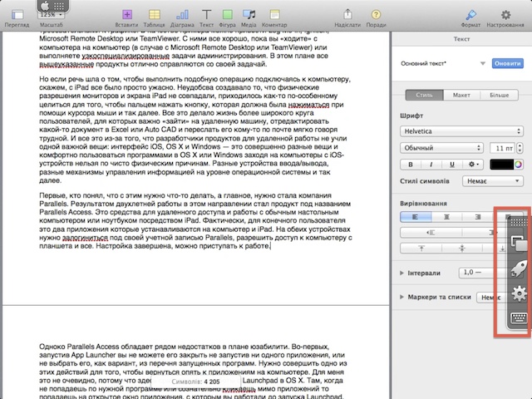
Task: Open advanced text options gear menu
Action: (473, 165)
